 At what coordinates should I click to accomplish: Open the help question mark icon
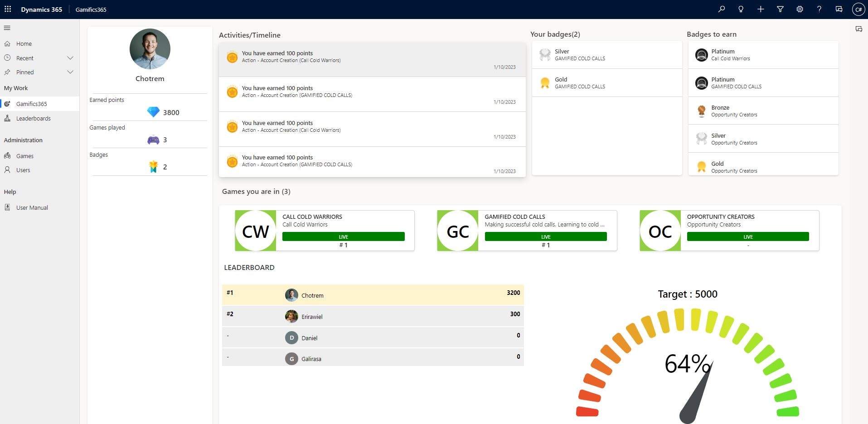click(819, 9)
